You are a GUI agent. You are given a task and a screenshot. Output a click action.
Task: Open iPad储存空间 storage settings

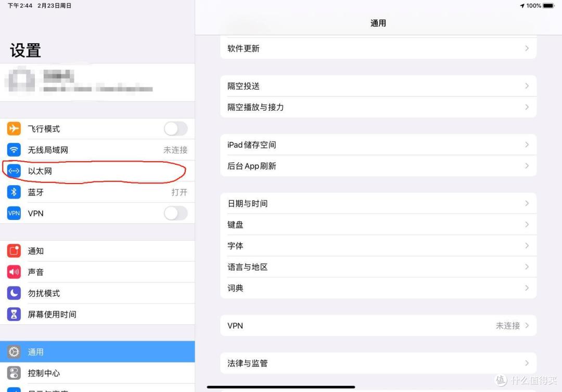point(378,145)
